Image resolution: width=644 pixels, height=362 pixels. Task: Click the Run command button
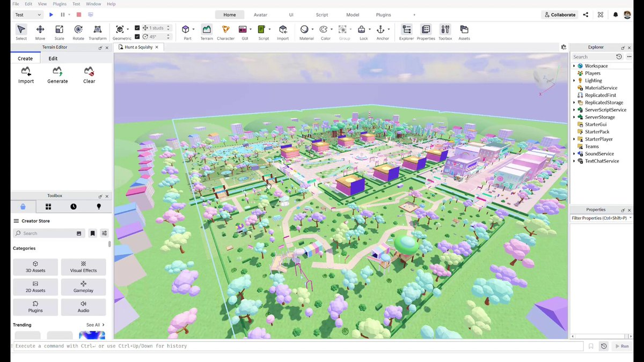(x=621, y=346)
